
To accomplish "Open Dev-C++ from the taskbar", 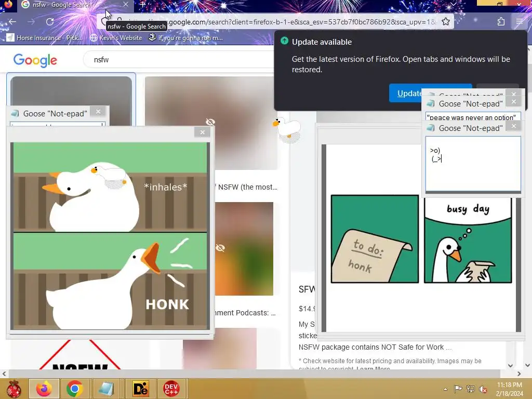I will (171, 389).
